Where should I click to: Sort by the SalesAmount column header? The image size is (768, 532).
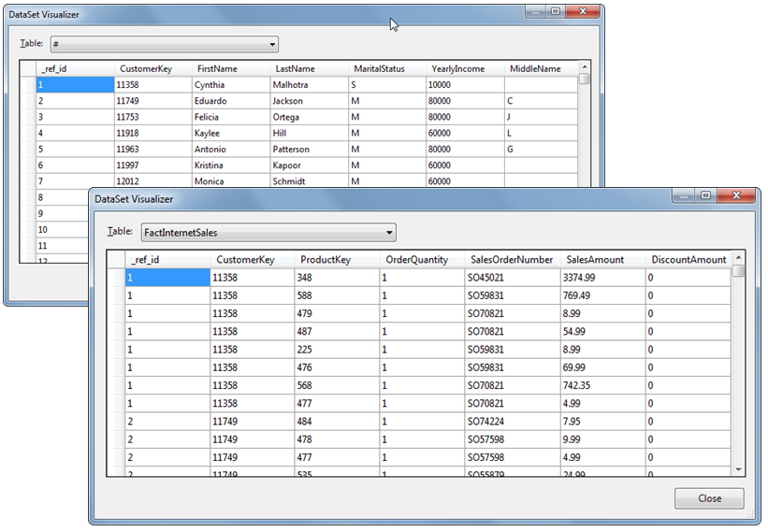[x=603, y=260]
